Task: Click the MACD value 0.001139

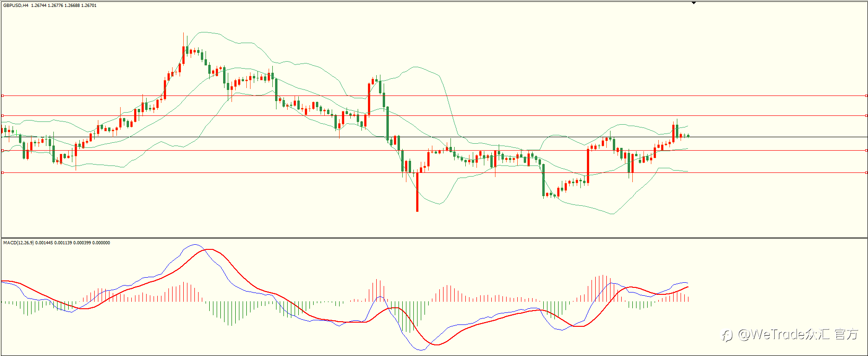Action: 63,243
